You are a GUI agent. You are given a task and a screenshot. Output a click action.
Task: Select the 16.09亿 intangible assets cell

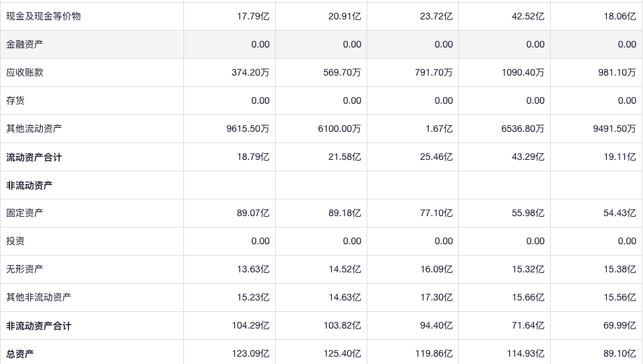436,269
